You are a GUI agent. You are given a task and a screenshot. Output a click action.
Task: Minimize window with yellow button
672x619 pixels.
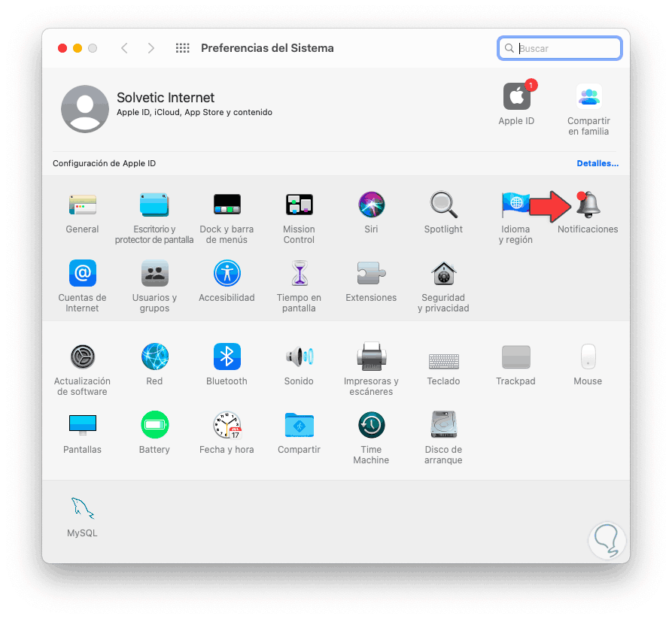point(78,48)
